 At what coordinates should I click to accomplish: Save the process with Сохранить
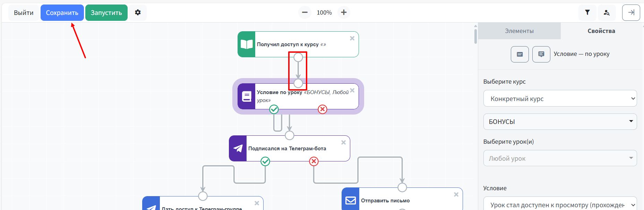62,13
